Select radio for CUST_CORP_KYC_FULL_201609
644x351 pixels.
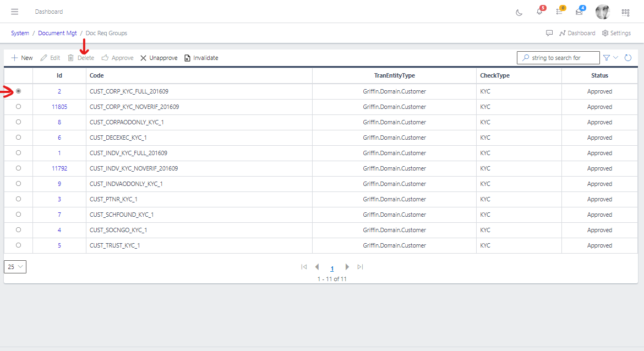tap(19, 91)
